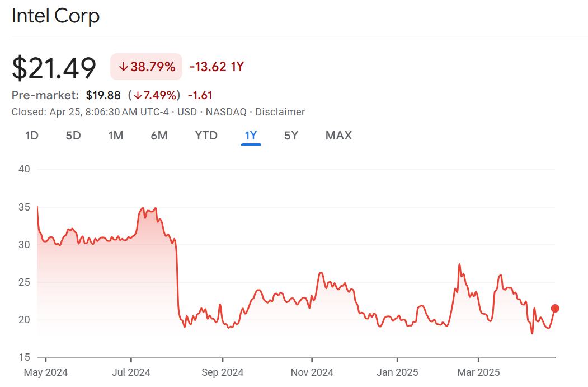Click the active 1Y tab

pyautogui.click(x=251, y=136)
